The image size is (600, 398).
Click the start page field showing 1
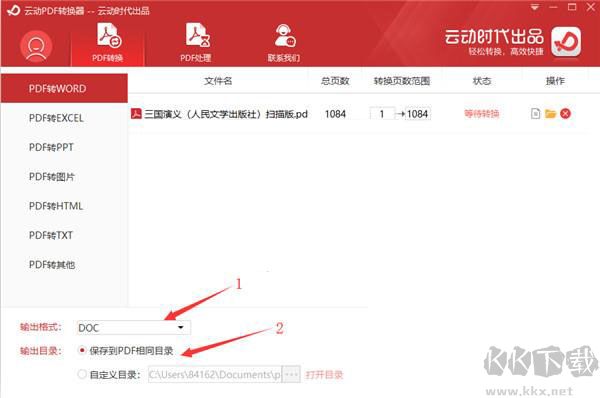coord(382,114)
